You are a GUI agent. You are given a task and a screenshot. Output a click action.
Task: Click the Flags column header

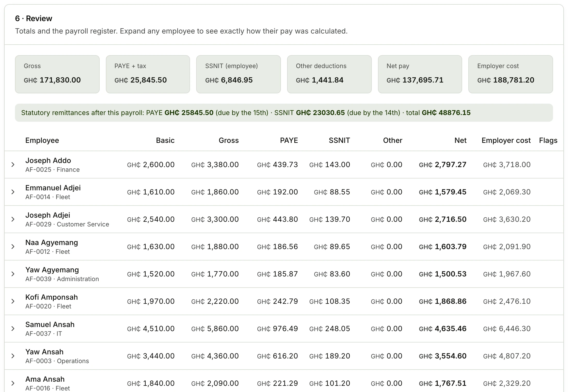[548, 140]
